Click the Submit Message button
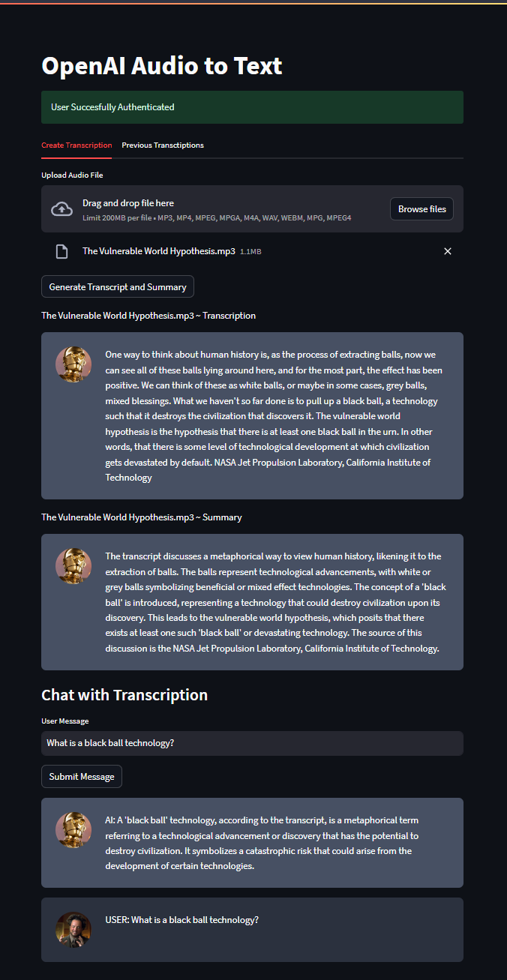 81,776
